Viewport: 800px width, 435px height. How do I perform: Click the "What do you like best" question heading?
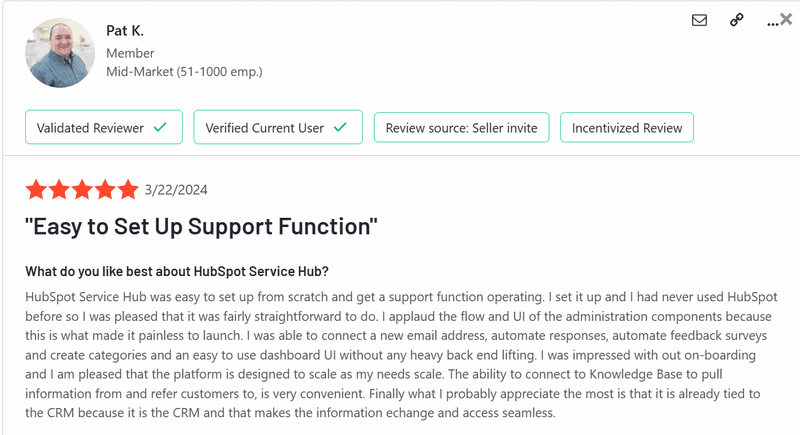pos(177,272)
